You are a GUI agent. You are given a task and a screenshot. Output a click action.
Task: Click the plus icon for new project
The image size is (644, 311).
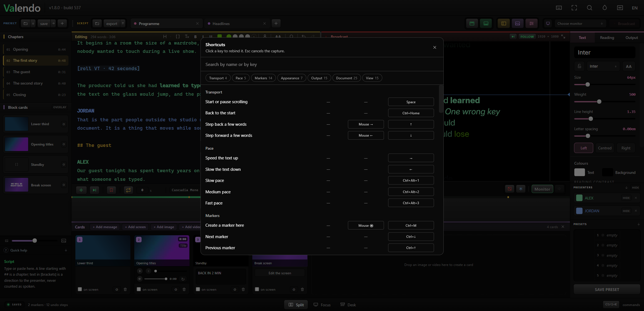pyautogui.click(x=62, y=23)
